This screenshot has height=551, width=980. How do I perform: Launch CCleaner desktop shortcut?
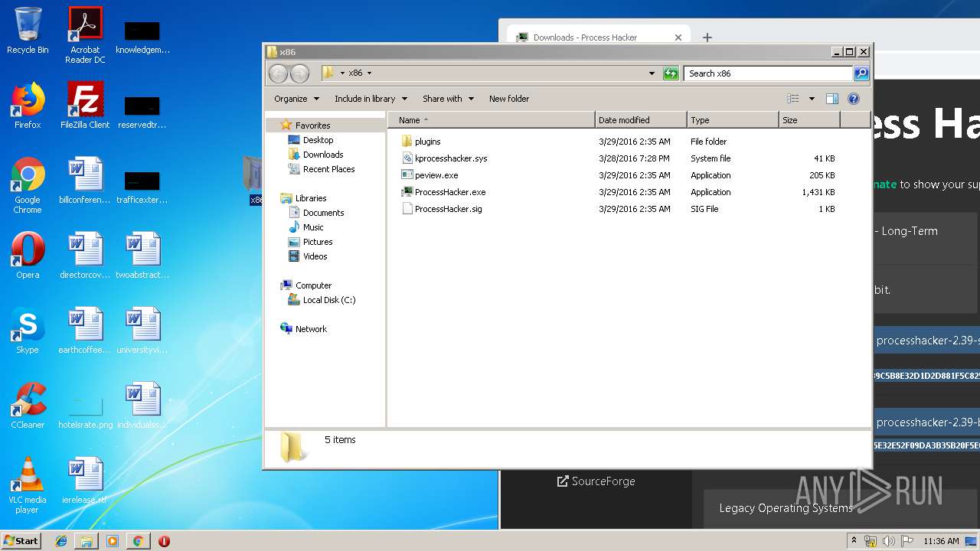coord(28,406)
